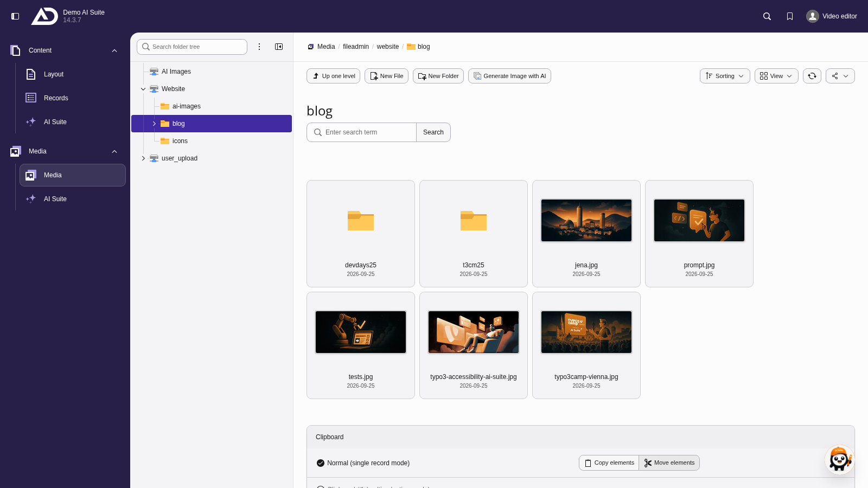The height and width of the screenshot is (488, 868).
Task: Select the ai-images folder in tree
Action: [186, 106]
